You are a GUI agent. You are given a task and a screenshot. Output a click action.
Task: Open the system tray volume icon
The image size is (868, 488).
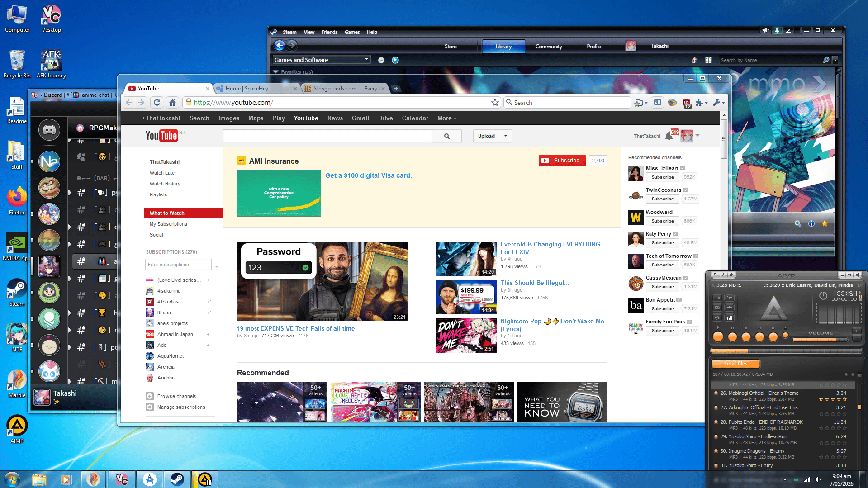(818, 479)
